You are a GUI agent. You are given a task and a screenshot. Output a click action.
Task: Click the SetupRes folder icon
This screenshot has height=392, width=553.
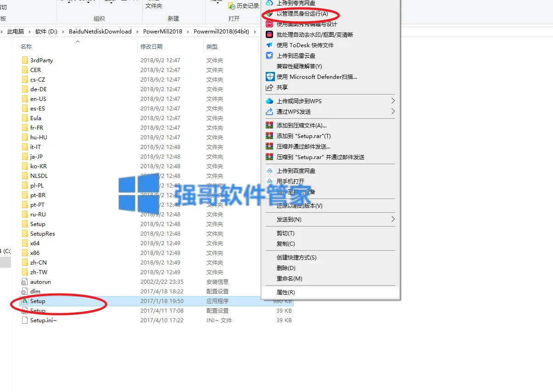pos(25,233)
